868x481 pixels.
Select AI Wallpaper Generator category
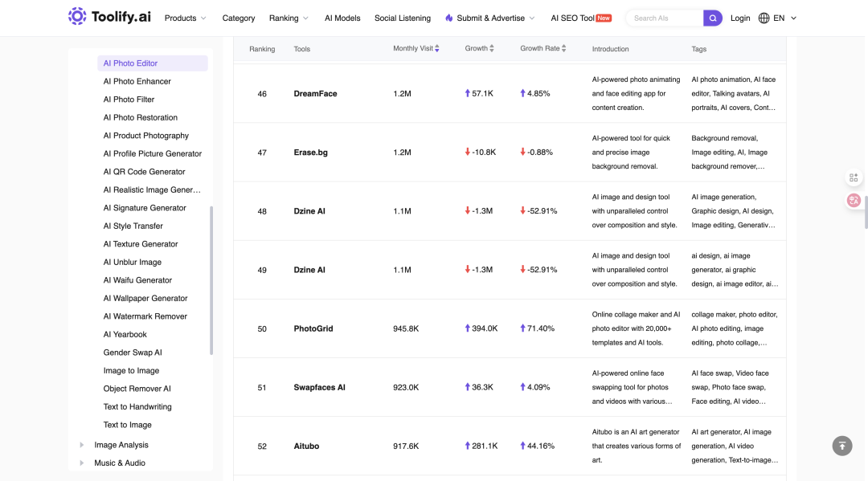click(145, 298)
